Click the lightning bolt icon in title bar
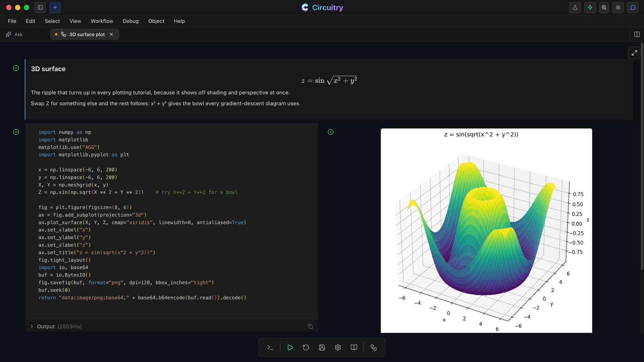 pyautogui.click(x=590, y=7)
